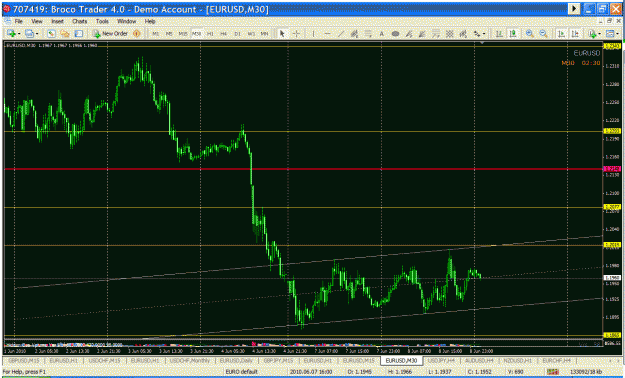This screenshot has height=378, width=625.
Task: Select the equidistant channel tool
Action: point(354,34)
